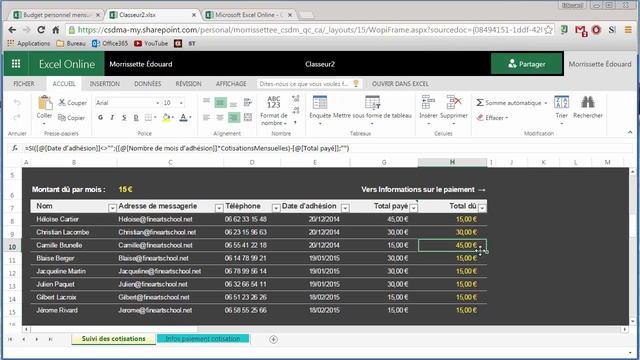Screen dimensions: 640x360
Task: Open the Office365 bookmark
Action: coord(110,43)
